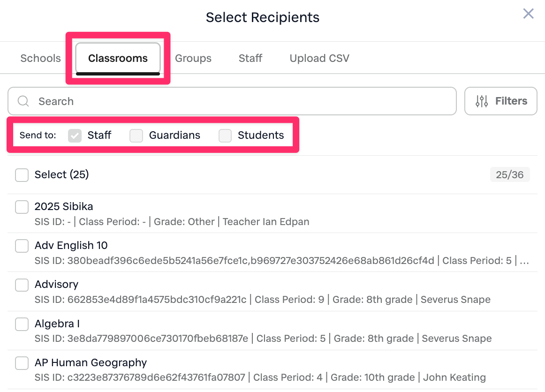Viewport: 545px width, 392px height.
Task: Open the Groups tab
Action: pyautogui.click(x=193, y=58)
